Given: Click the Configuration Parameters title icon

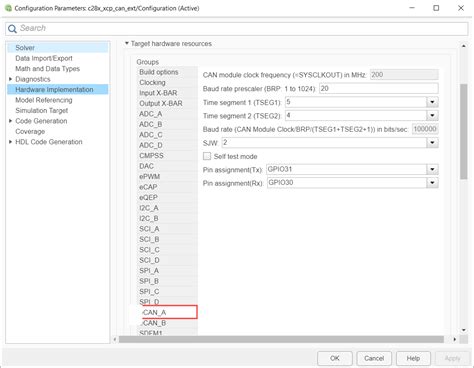Looking at the screenshot, I should coord(9,8).
